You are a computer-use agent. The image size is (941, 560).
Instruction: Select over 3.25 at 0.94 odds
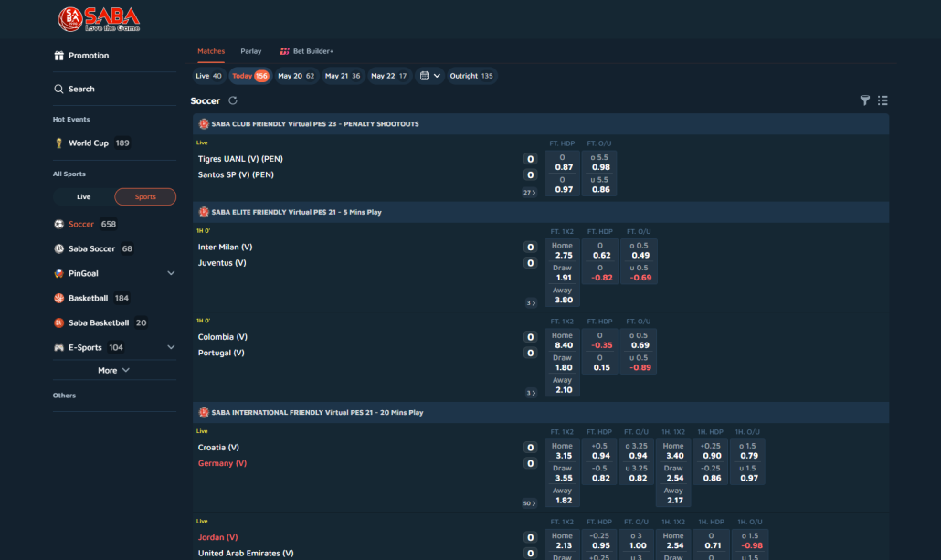pos(636,450)
